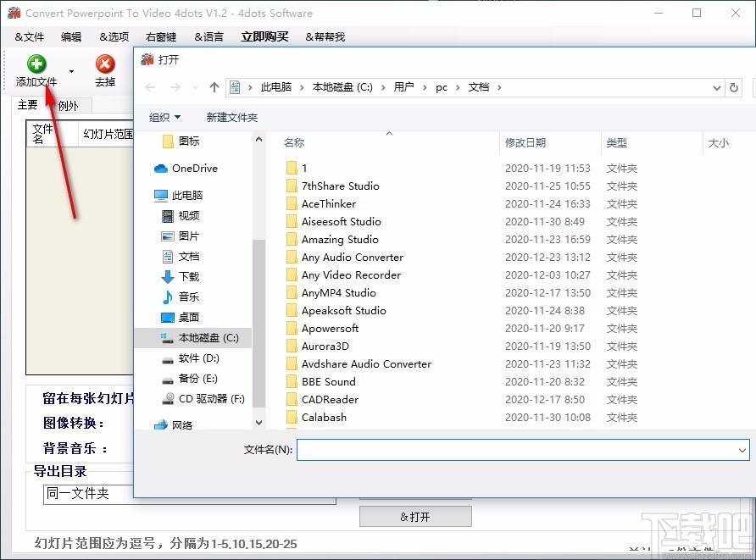Select OneDrive in the navigation pane

point(186,169)
